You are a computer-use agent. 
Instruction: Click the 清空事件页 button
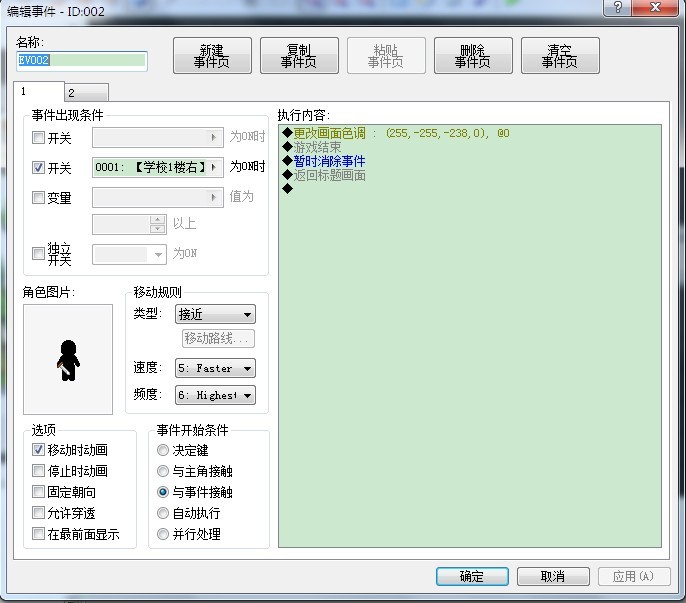(560, 56)
